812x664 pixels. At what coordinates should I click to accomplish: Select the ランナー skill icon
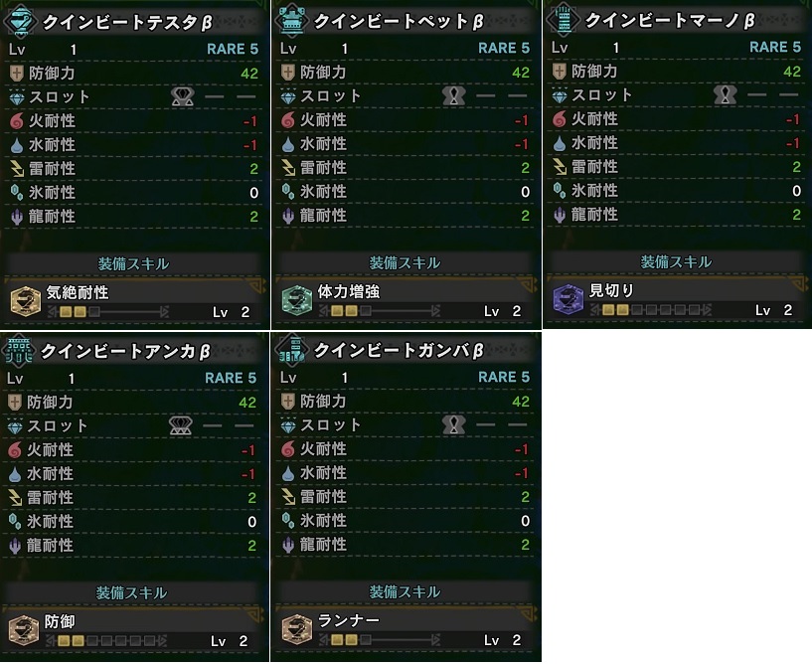297,629
